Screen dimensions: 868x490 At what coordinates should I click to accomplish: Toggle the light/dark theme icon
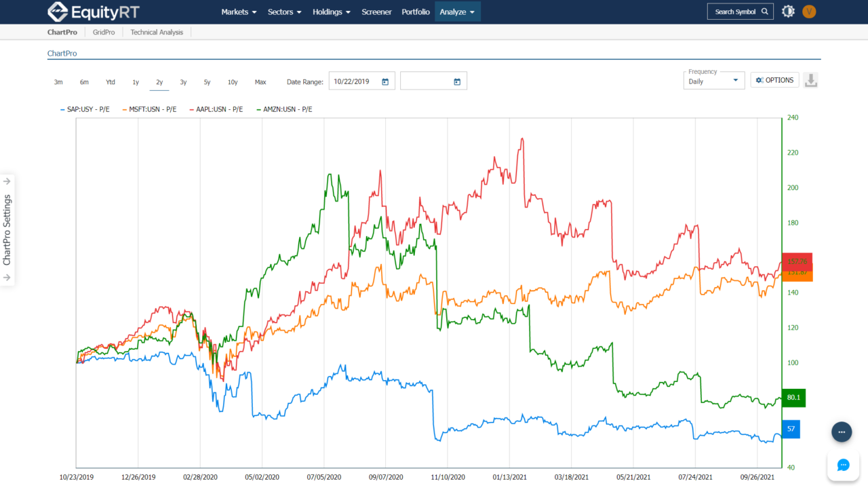pos(788,11)
